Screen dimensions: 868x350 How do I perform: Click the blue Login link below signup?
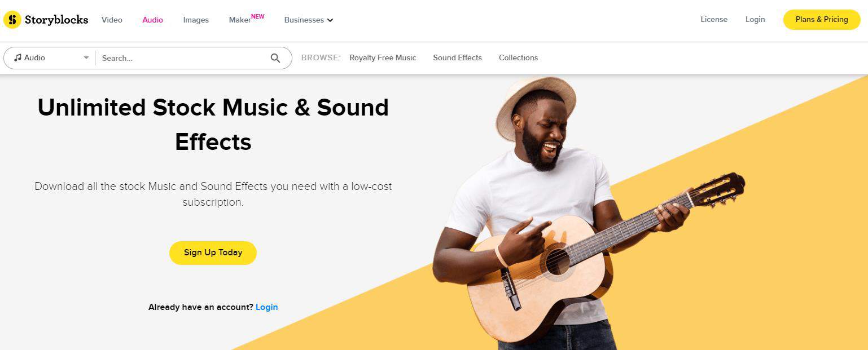[x=266, y=307]
